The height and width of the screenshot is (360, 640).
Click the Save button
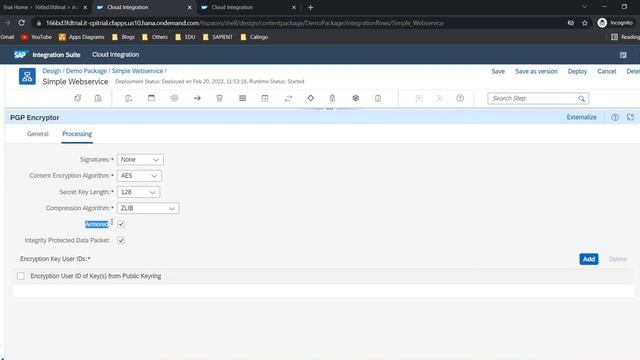click(x=498, y=71)
